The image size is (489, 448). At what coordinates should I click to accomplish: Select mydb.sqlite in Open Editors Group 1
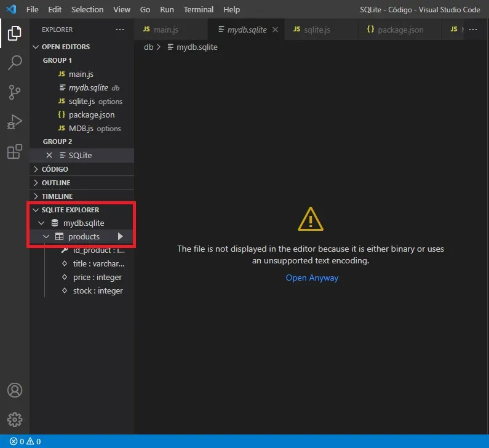point(82,87)
